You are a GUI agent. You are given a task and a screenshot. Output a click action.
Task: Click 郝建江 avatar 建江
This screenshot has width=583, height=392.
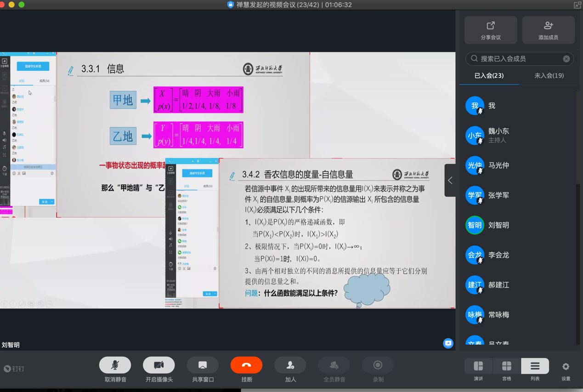click(475, 285)
